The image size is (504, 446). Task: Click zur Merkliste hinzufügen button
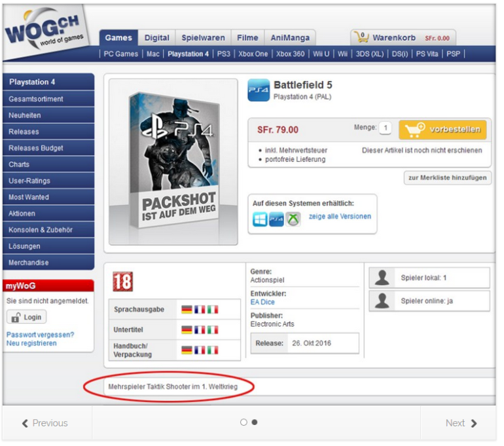[448, 177]
